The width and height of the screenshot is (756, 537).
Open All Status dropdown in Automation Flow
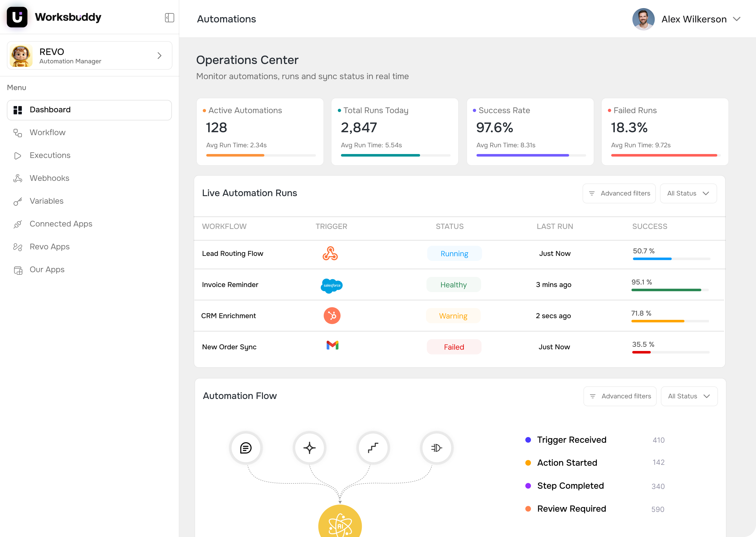point(689,396)
